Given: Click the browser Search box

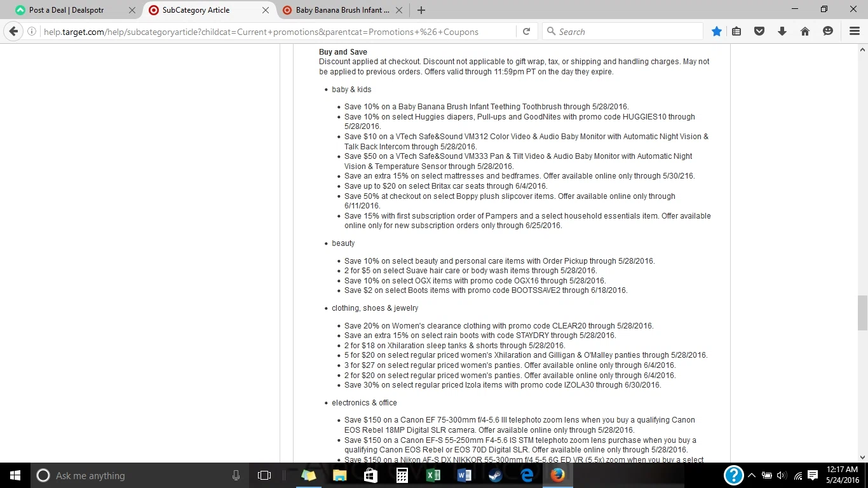Looking at the screenshot, I should [623, 32].
